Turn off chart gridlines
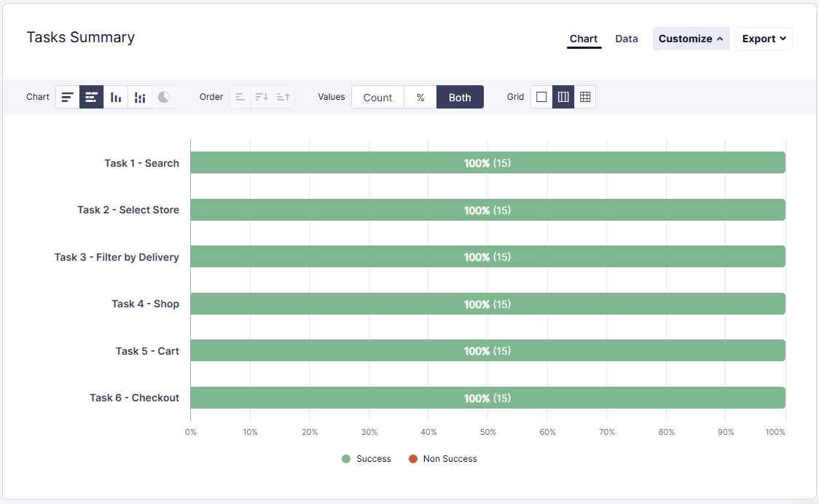 pos(541,97)
